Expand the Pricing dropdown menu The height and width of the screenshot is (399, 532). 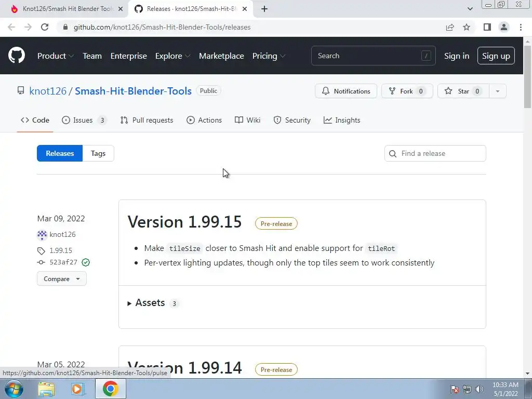[269, 56]
